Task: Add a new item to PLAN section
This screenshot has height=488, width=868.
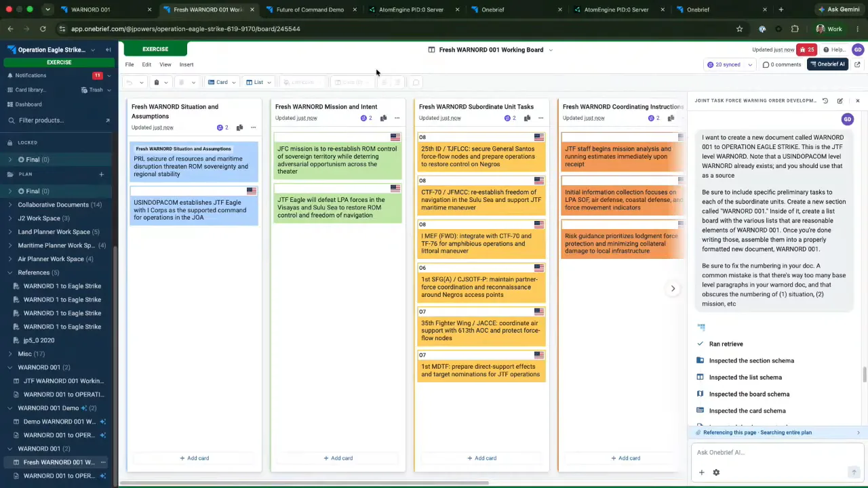Action: 101,174
